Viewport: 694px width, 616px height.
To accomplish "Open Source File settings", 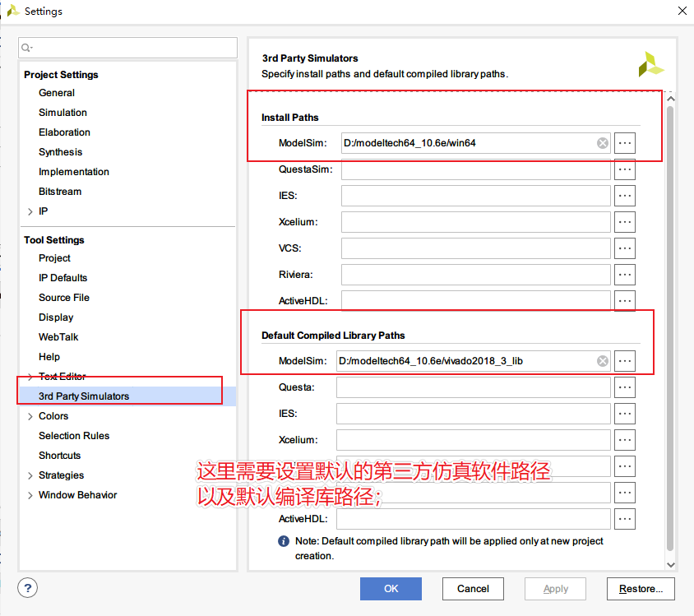I will click(64, 298).
